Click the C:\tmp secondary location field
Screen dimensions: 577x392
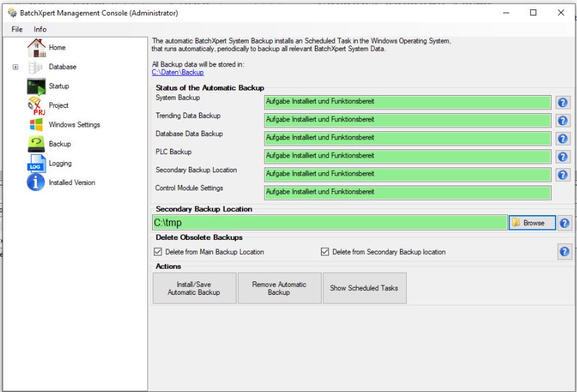point(330,222)
